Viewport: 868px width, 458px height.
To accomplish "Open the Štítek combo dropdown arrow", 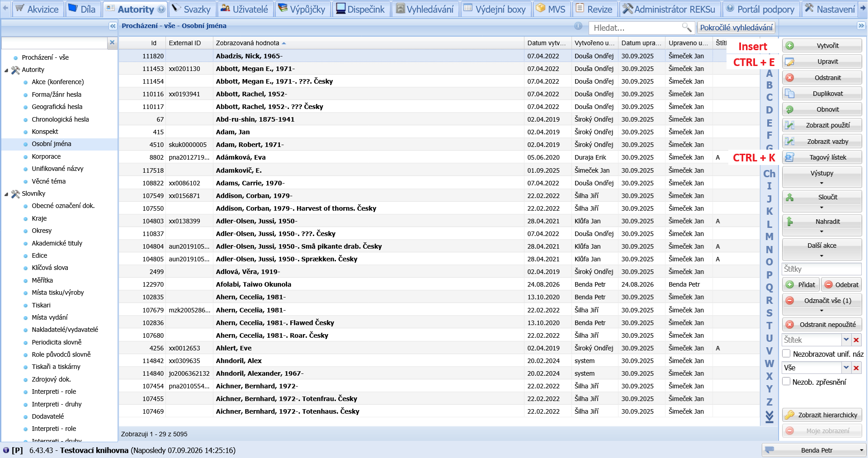I will point(846,340).
